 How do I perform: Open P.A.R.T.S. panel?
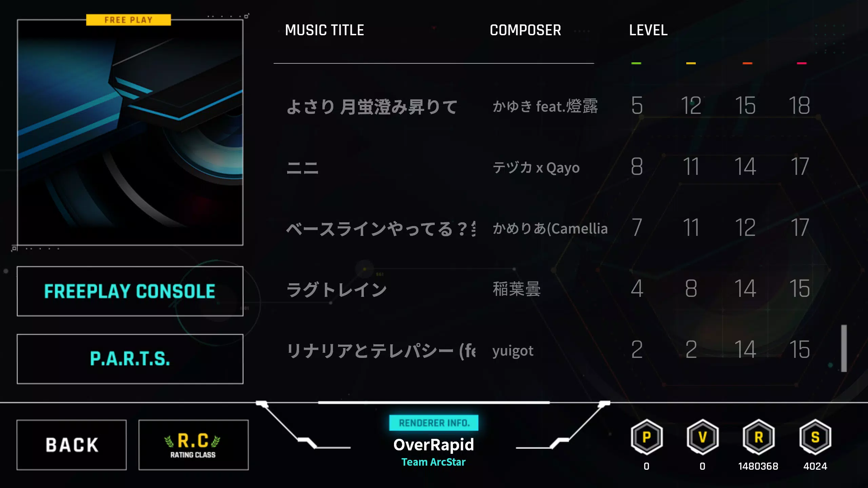[130, 358]
